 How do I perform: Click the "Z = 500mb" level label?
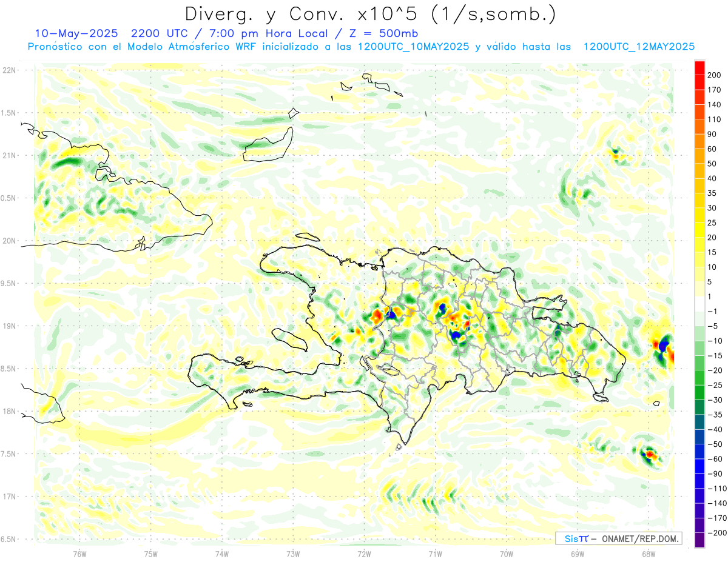point(381,33)
